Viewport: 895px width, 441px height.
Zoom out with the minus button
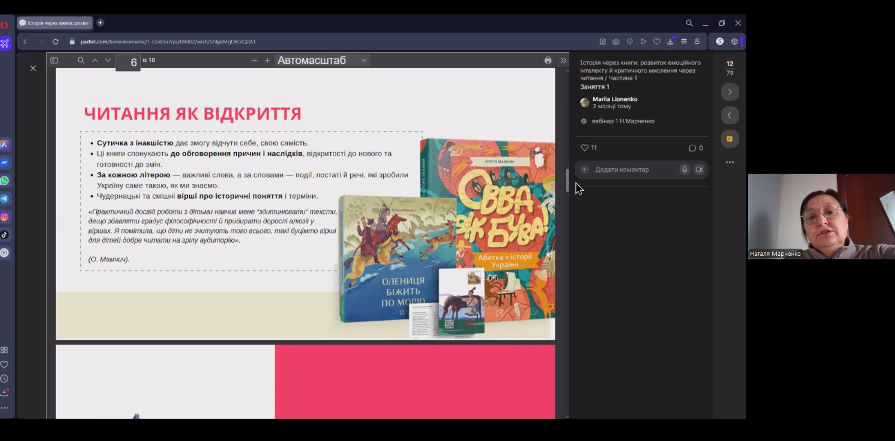(254, 61)
